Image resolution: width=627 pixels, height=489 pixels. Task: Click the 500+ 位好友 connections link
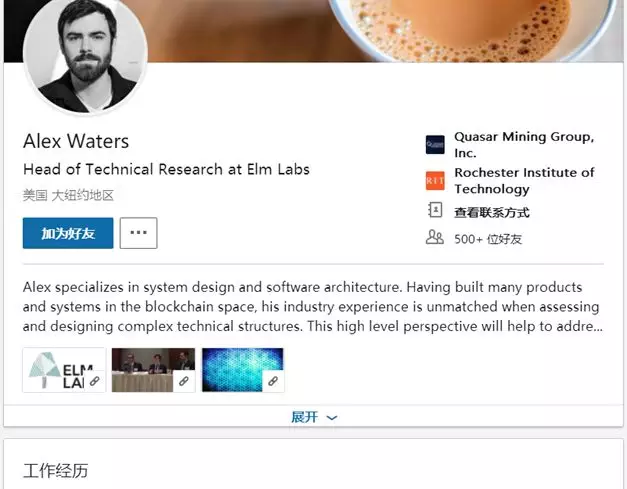(488, 239)
